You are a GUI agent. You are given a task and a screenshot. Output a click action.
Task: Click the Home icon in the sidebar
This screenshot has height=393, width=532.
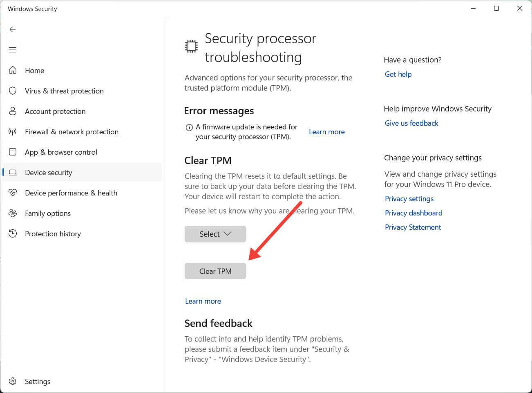click(13, 70)
